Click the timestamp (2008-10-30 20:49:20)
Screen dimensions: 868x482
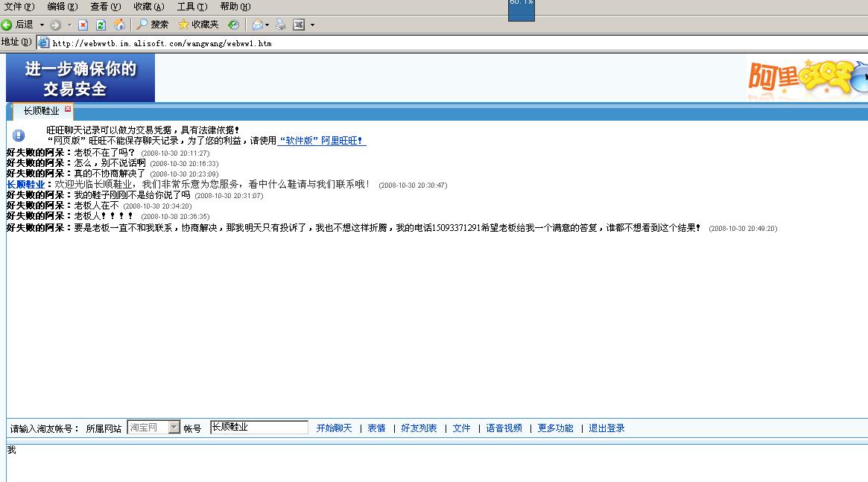click(743, 229)
